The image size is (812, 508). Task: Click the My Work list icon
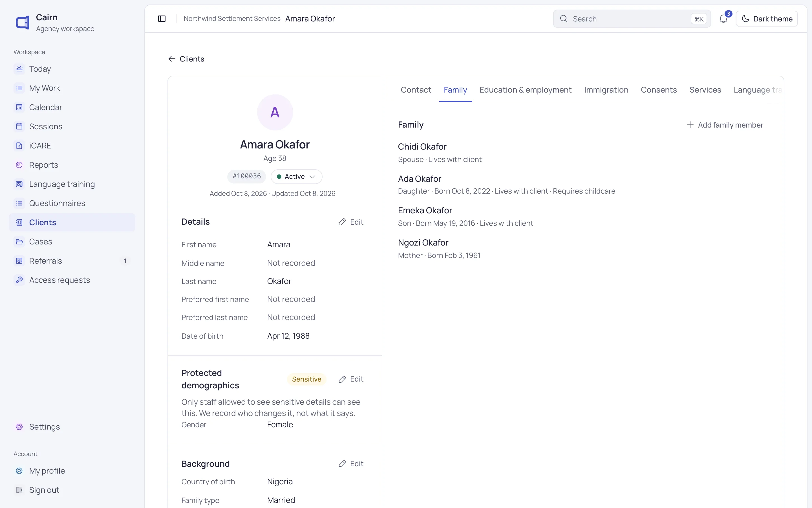(x=19, y=88)
